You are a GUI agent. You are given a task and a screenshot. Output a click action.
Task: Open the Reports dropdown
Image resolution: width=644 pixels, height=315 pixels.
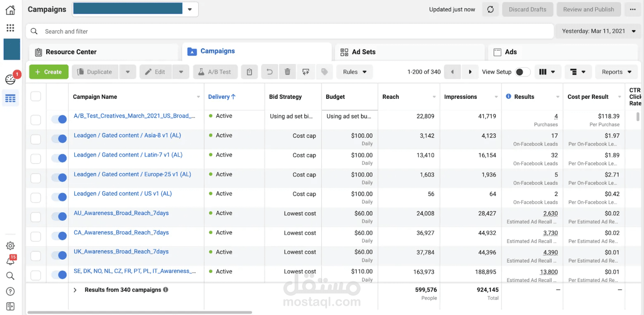616,72
